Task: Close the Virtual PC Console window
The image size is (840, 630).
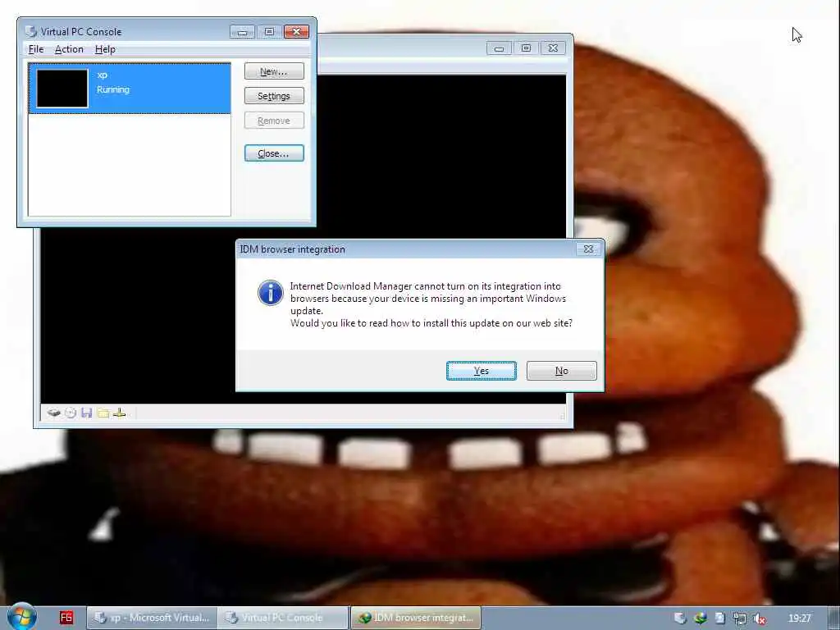Action: pos(296,32)
